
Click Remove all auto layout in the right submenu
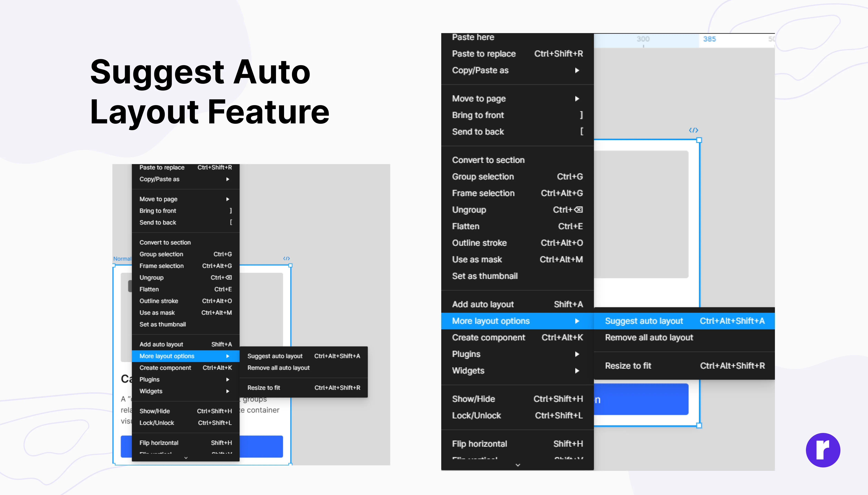tap(649, 338)
